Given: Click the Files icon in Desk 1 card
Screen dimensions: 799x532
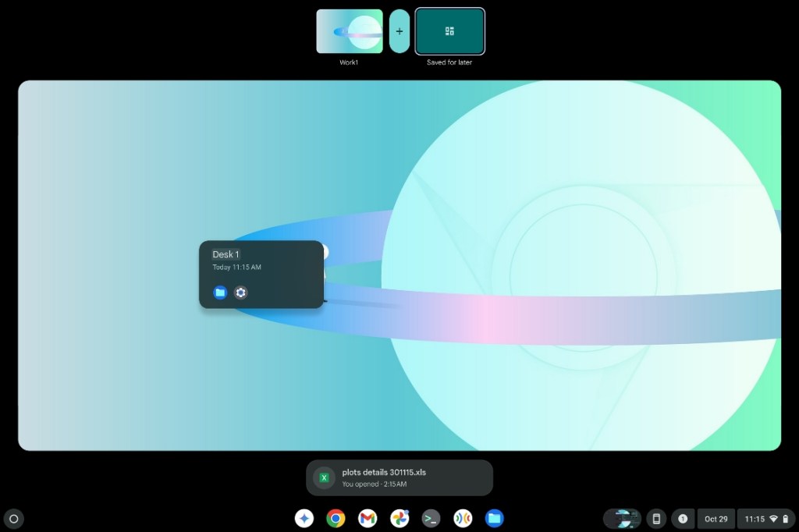Looking at the screenshot, I should tap(220, 293).
